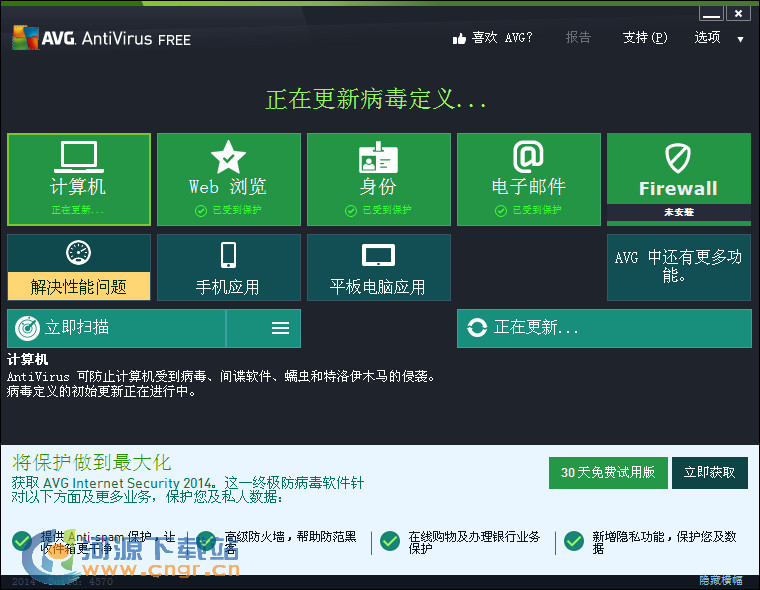Screen dimensions: 760x590
Task: Expand the 选项 dropdown arrow
Action: [740, 39]
